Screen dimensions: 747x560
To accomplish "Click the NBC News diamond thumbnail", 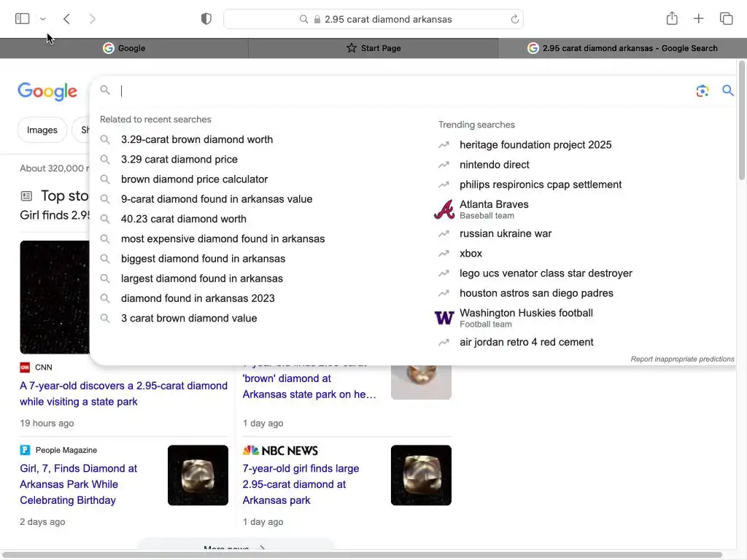I will (421, 475).
